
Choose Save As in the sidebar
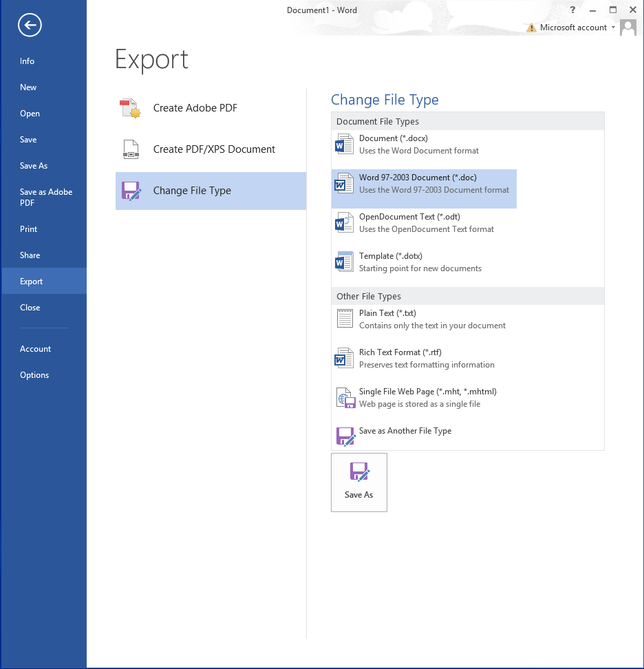[44, 166]
